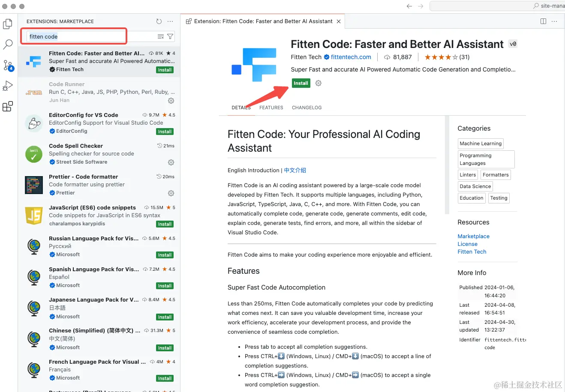Open manage gear for Code Spell Checker
Viewport: 565px width, 392px height.
171,162
